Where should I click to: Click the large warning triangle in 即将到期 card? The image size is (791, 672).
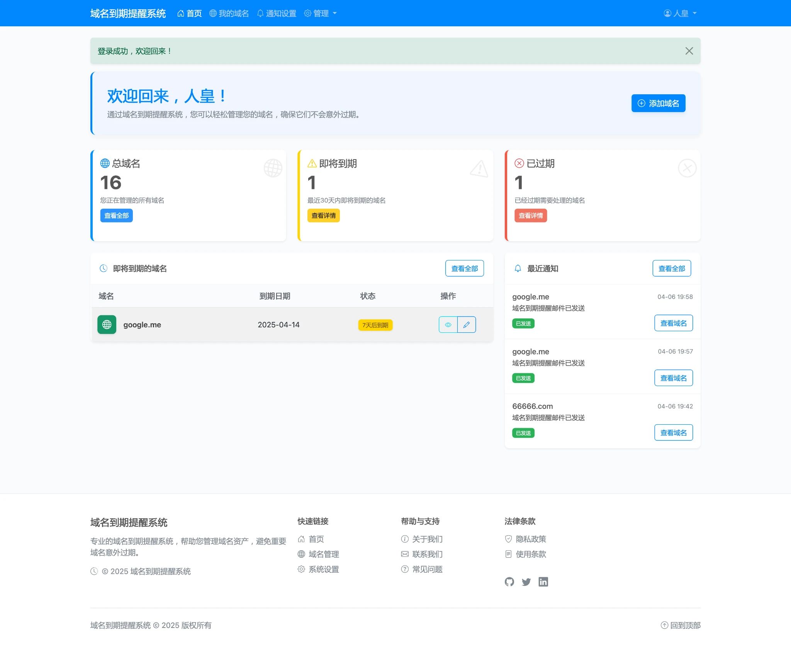click(479, 168)
